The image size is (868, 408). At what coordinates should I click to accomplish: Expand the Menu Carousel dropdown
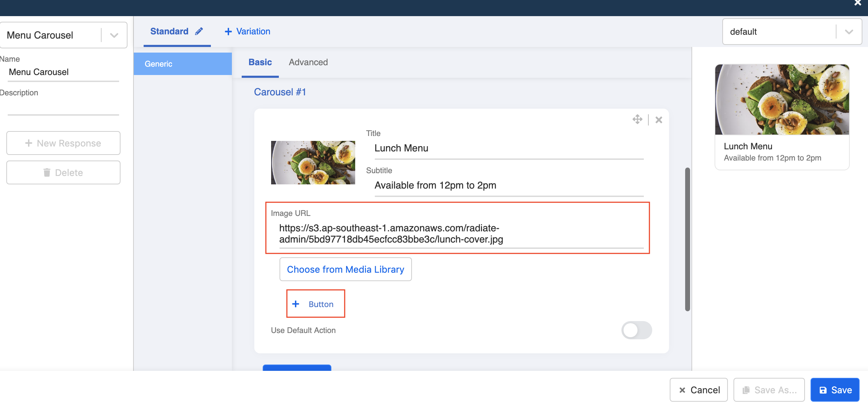click(x=114, y=35)
